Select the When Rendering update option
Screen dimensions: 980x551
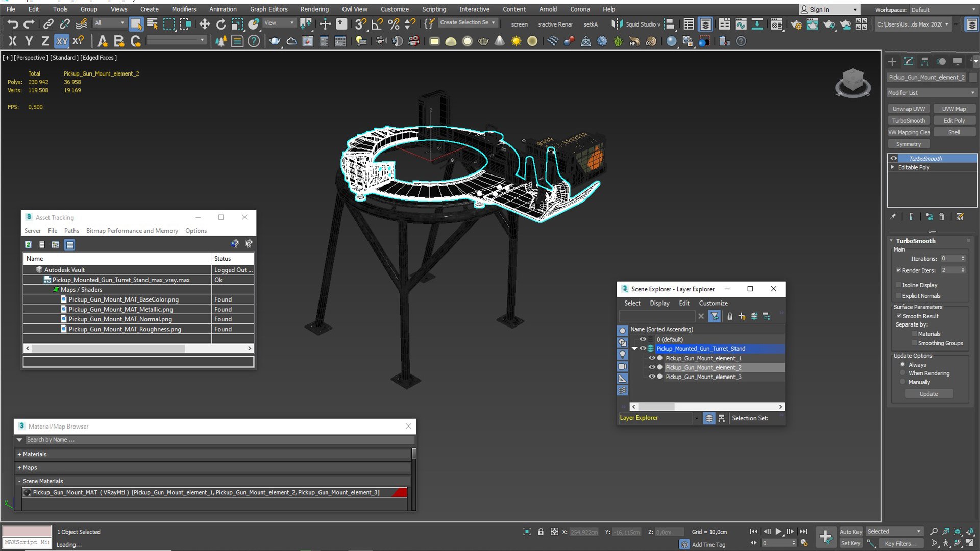(903, 373)
